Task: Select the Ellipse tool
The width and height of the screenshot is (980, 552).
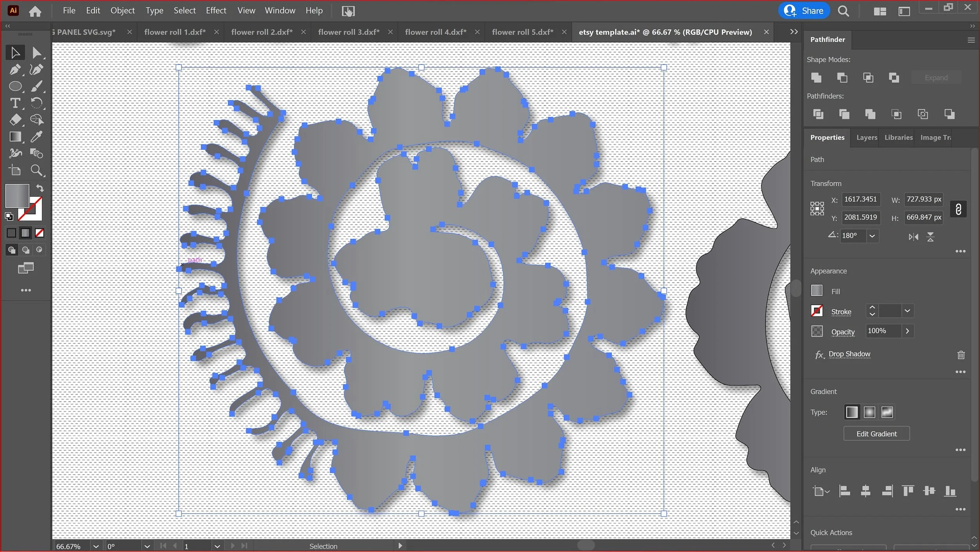Action: coord(15,86)
